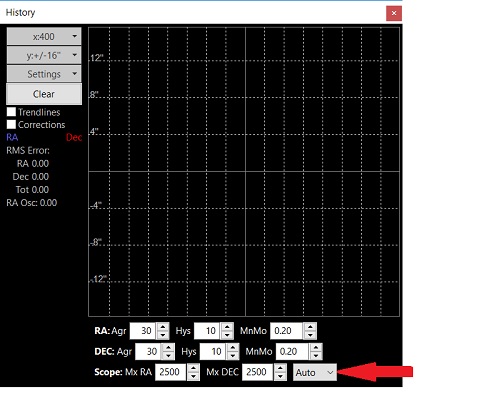Select the blue RA color label

tap(12, 137)
